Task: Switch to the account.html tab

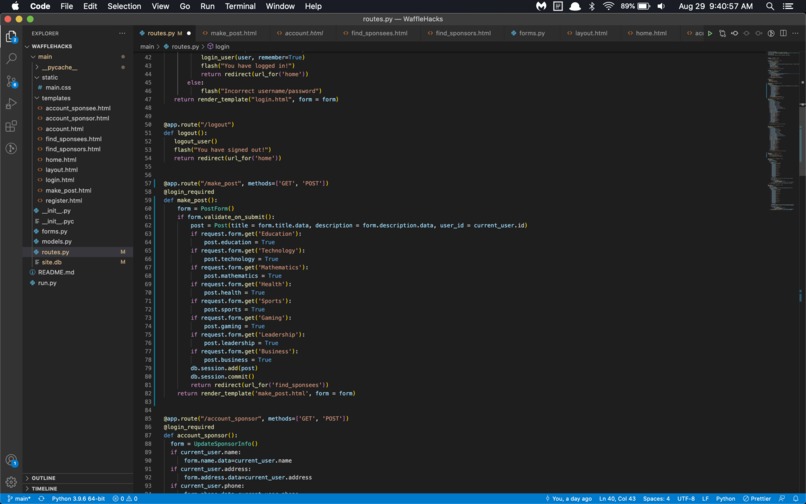Action: coord(304,33)
